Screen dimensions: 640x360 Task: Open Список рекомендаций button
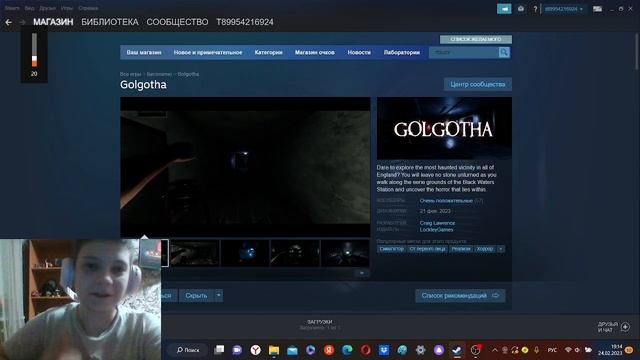[x=460, y=295]
